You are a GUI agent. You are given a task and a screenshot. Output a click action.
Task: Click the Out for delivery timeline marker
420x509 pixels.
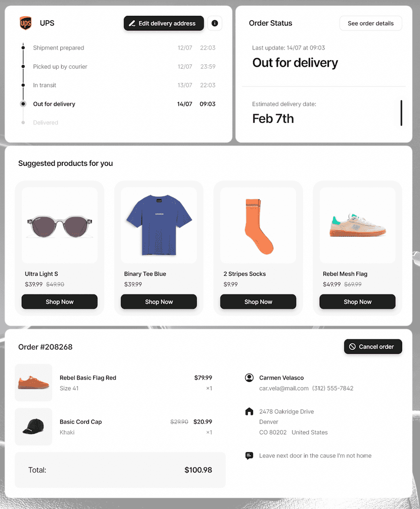click(23, 104)
